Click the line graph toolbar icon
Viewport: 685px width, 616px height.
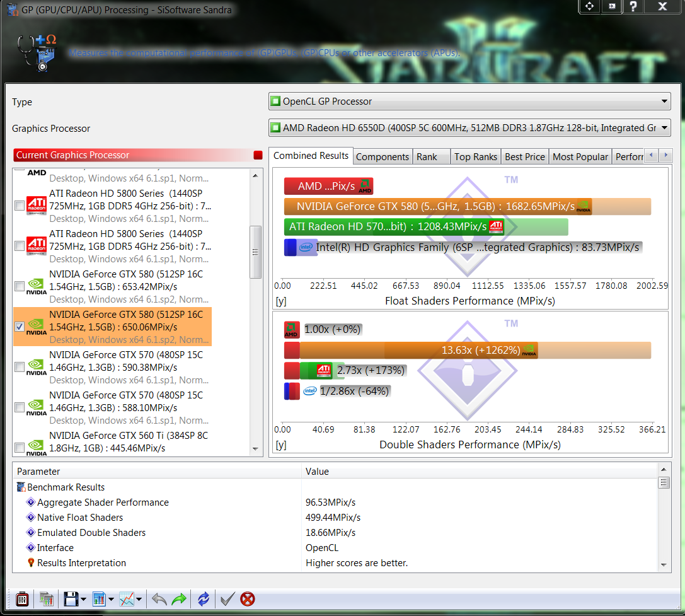pyautogui.click(x=127, y=598)
